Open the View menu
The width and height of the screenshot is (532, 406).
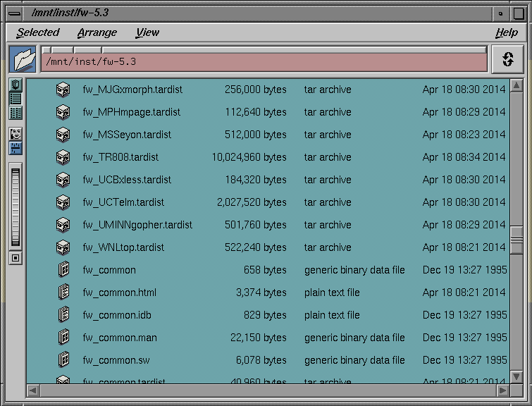147,32
